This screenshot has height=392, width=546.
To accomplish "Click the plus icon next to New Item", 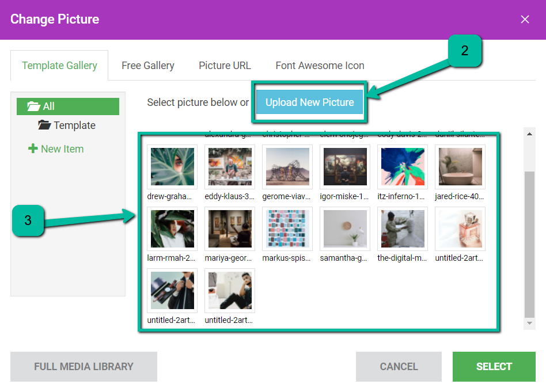I will [x=33, y=149].
